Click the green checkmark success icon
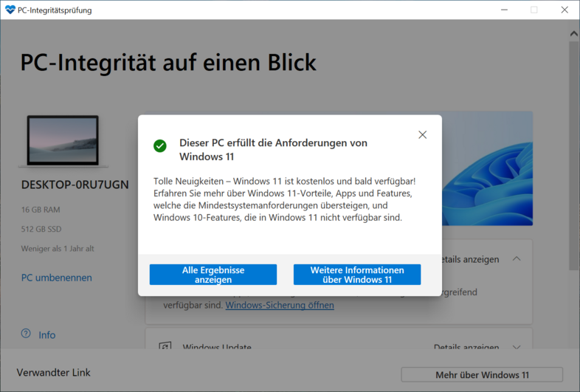This screenshot has width=580, height=392. click(160, 146)
